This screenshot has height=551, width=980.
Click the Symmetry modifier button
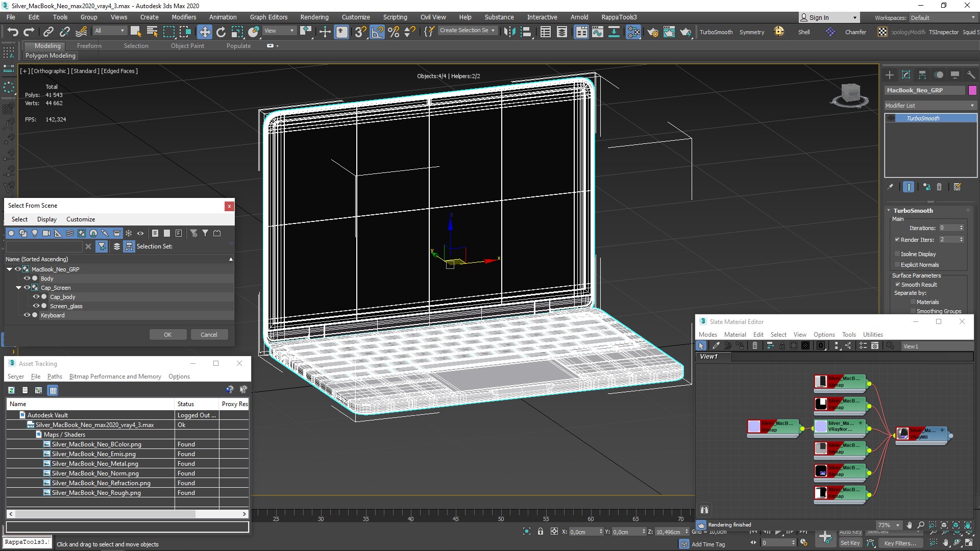point(752,32)
